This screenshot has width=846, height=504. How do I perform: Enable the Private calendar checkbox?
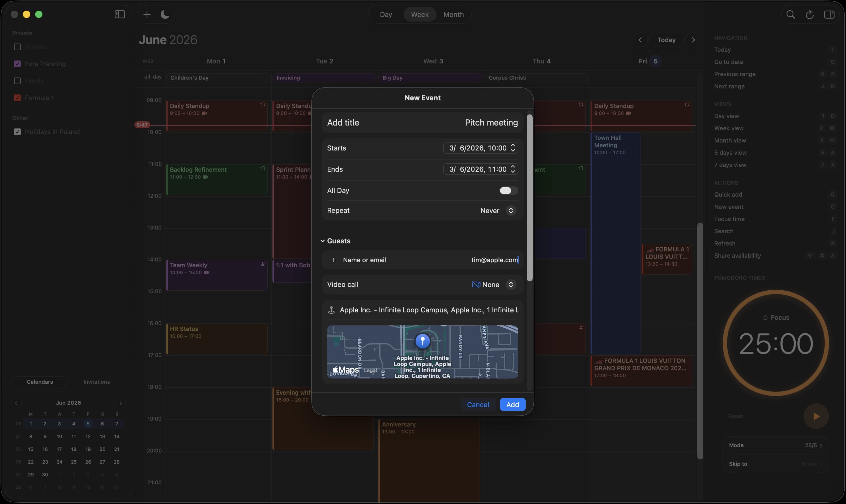point(17,47)
